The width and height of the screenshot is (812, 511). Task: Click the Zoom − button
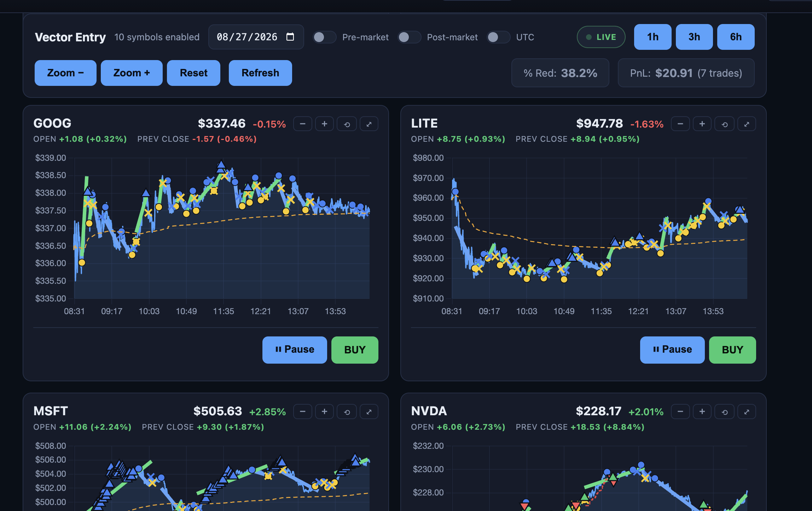click(x=65, y=73)
